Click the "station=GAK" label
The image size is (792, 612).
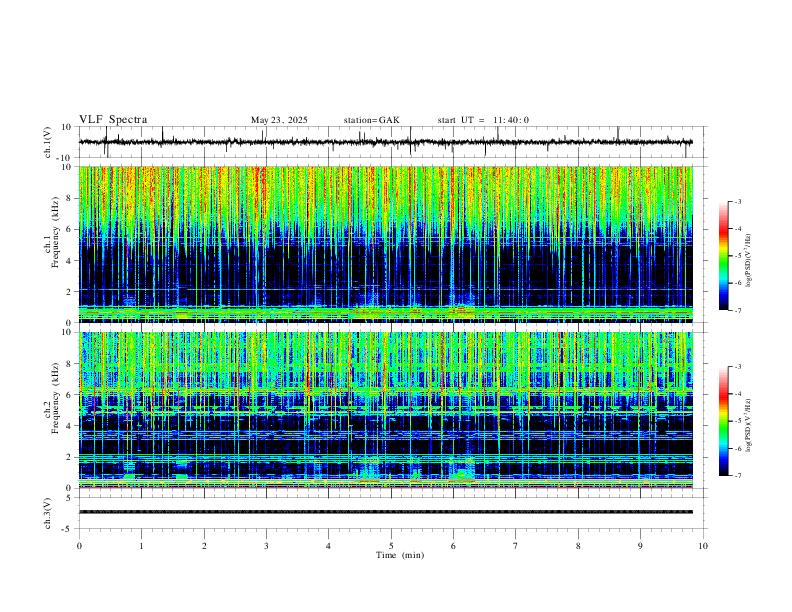click(x=372, y=120)
